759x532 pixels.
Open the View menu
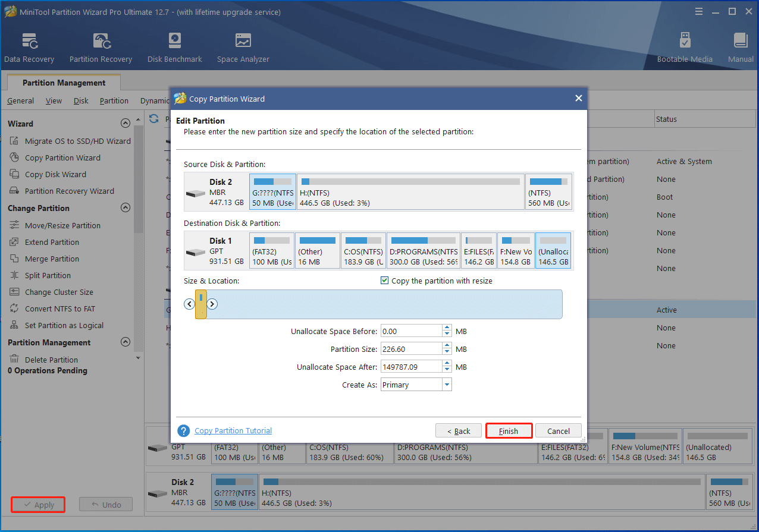coord(54,100)
